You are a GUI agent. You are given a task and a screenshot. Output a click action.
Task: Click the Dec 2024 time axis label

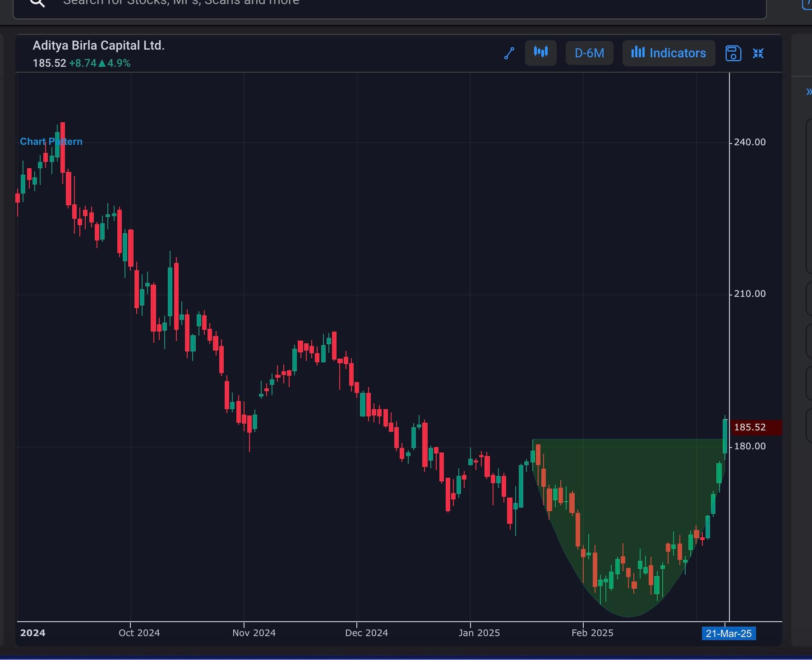tap(366, 633)
